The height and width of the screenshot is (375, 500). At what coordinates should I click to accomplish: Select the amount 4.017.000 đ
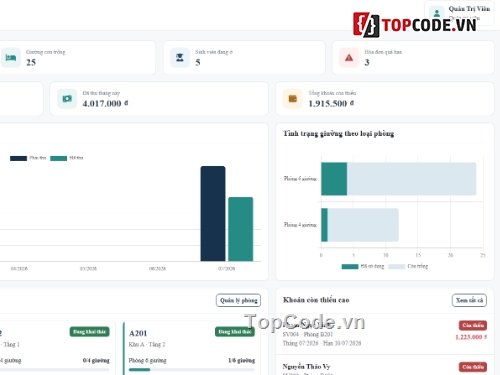click(105, 104)
